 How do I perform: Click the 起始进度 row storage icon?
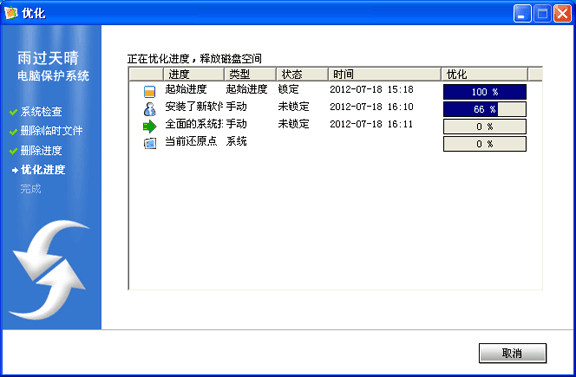[150, 91]
